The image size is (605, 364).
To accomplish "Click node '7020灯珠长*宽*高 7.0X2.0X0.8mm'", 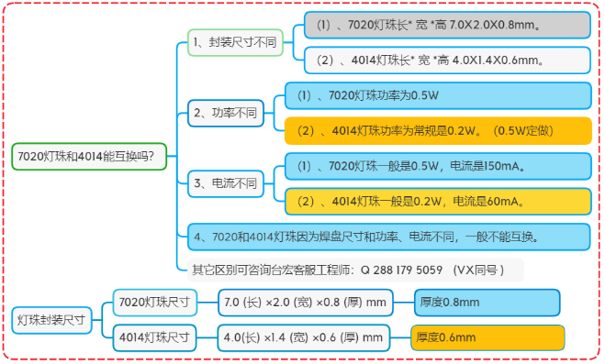I will [x=447, y=25].
